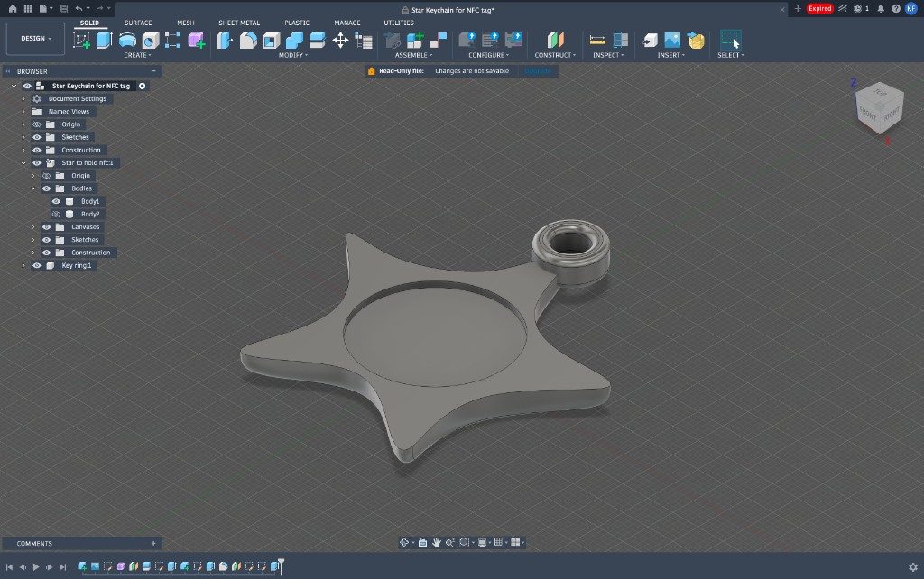Click the Look At navigation icon
924x579 pixels.
coord(422,543)
